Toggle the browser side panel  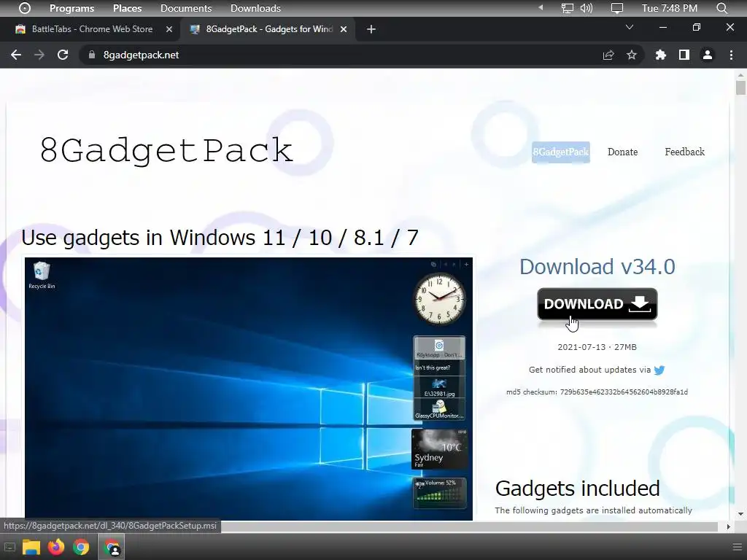click(684, 55)
